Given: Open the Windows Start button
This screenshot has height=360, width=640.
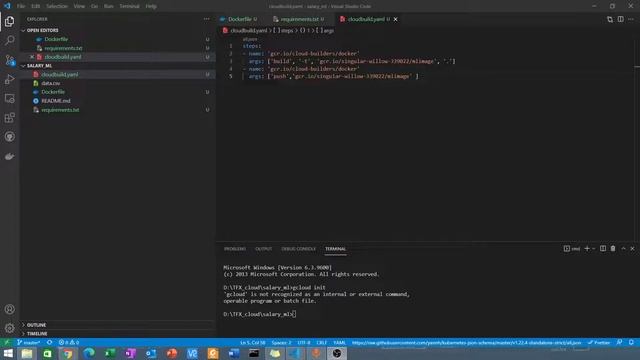Looking at the screenshot, I should (8, 353).
